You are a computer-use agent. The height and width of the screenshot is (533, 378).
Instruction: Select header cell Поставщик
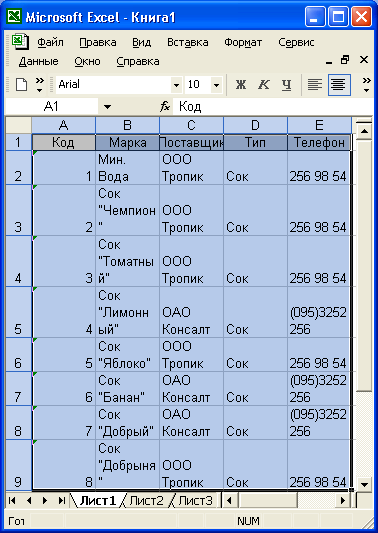click(191, 143)
